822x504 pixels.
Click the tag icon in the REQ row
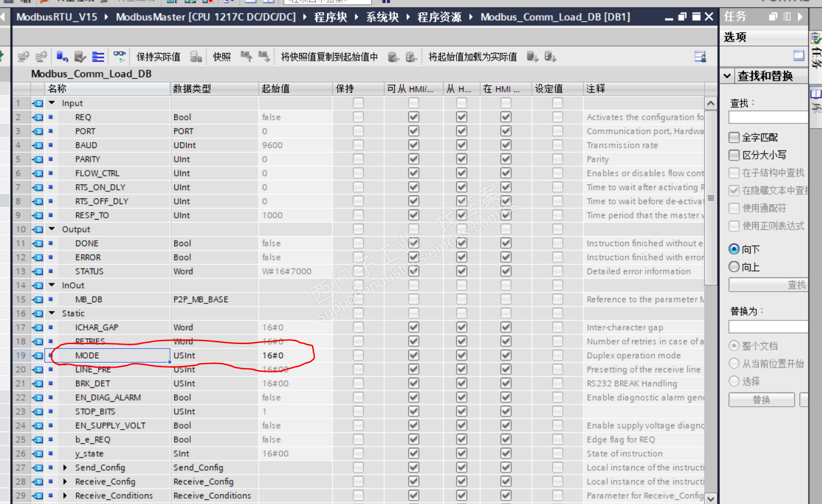pos(38,117)
